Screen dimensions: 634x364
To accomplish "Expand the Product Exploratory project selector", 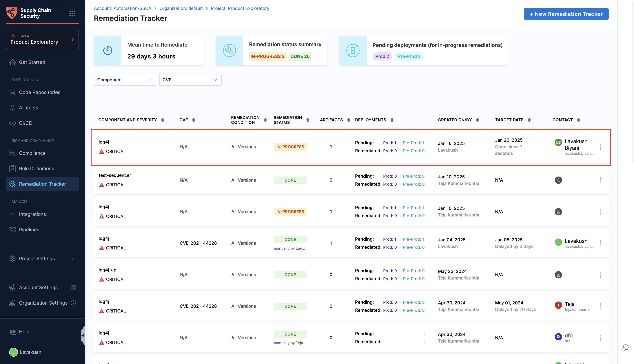I will coord(42,39).
